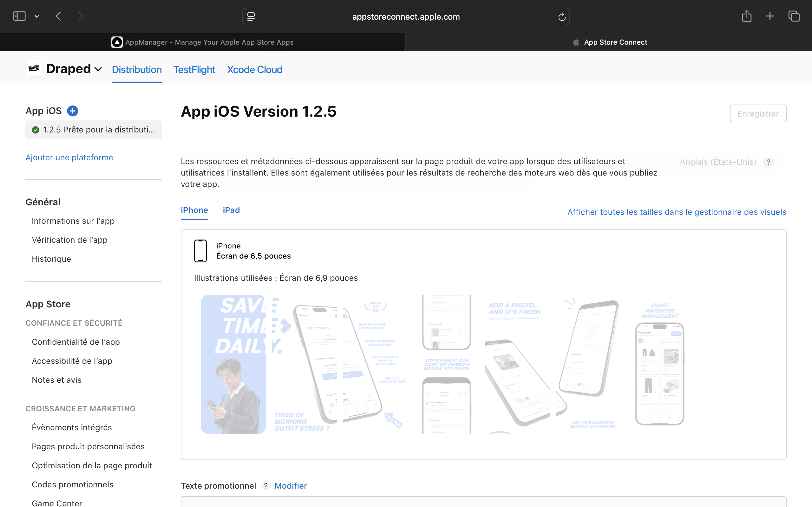Click the page settings icon in address bar
Screen dimensions: 812x507
click(251, 17)
